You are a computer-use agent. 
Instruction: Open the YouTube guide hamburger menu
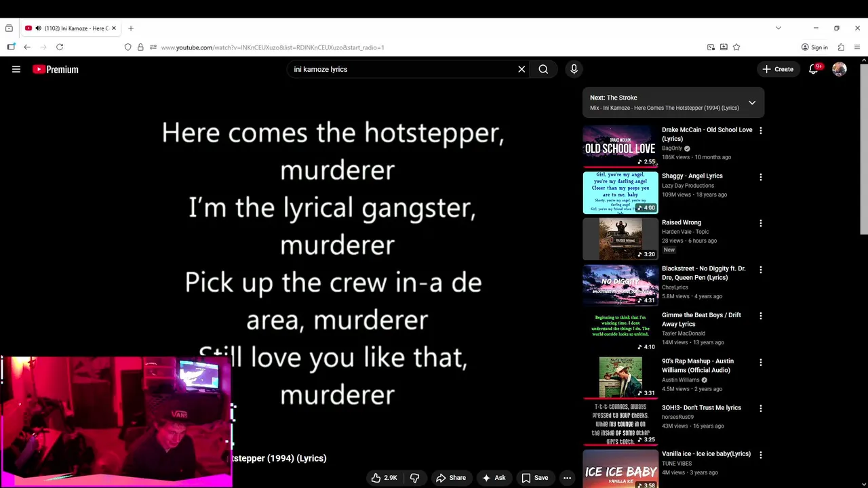point(16,69)
